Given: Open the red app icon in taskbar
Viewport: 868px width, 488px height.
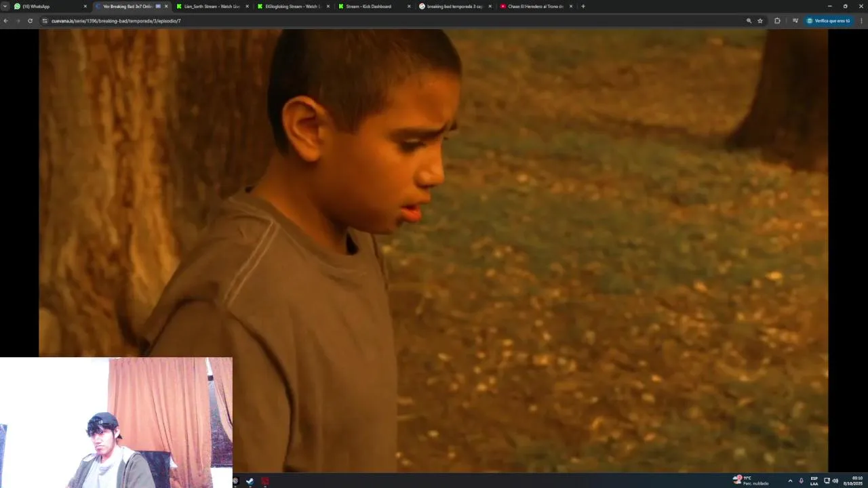Looking at the screenshot, I should [265, 481].
